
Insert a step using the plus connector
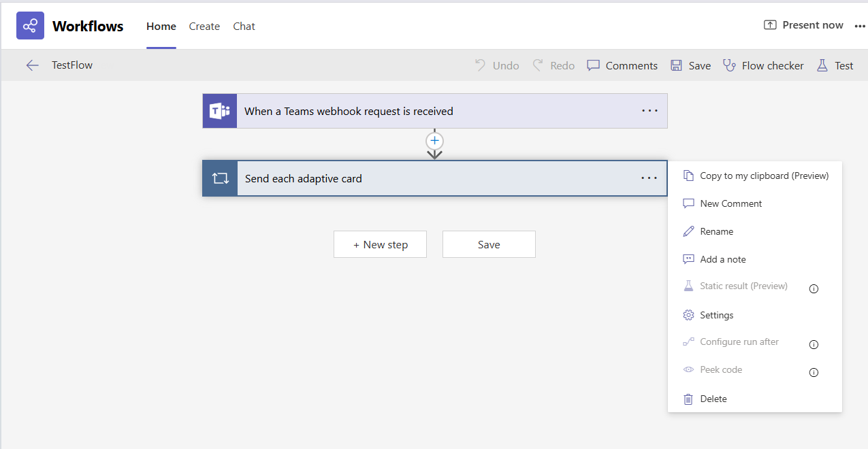pyautogui.click(x=434, y=141)
